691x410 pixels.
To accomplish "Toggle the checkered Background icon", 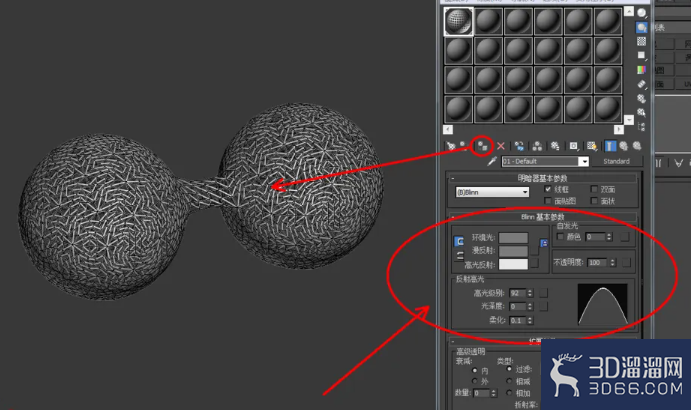I will [x=642, y=41].
